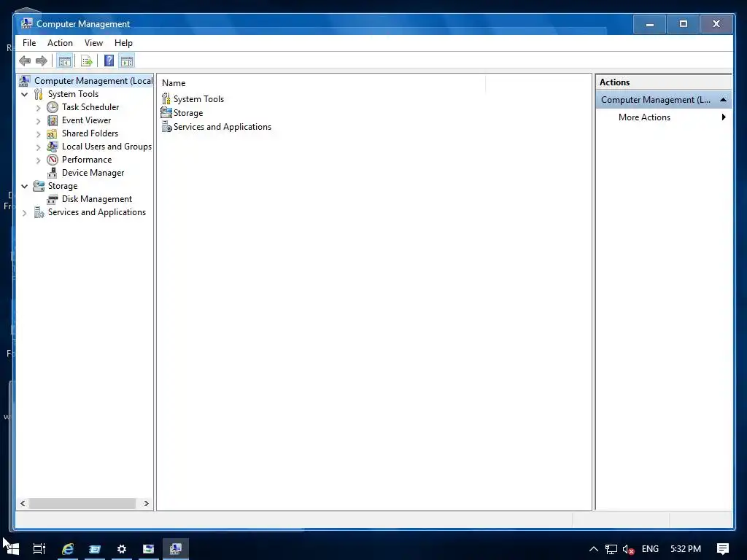Open the Action menu
747x560 pixels.
60,43
